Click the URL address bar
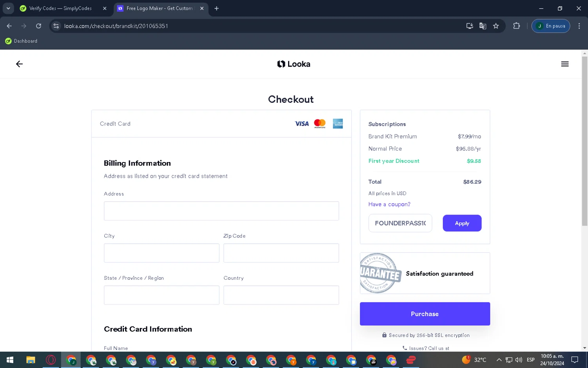Viewport: 588px width, 368px height. coord(259,26)
